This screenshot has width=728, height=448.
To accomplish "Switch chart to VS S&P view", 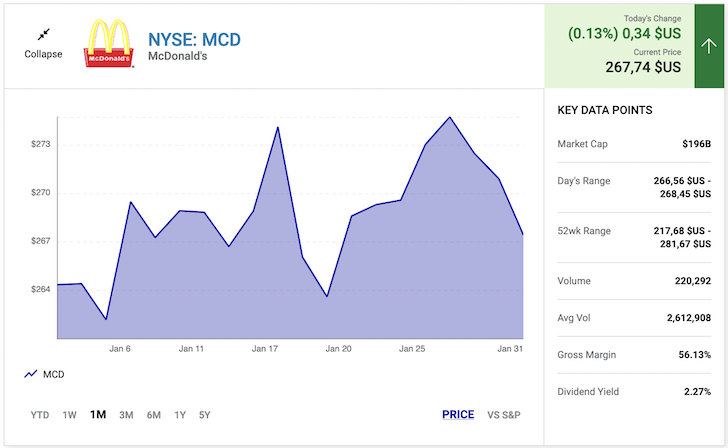I will click(504, 415).
